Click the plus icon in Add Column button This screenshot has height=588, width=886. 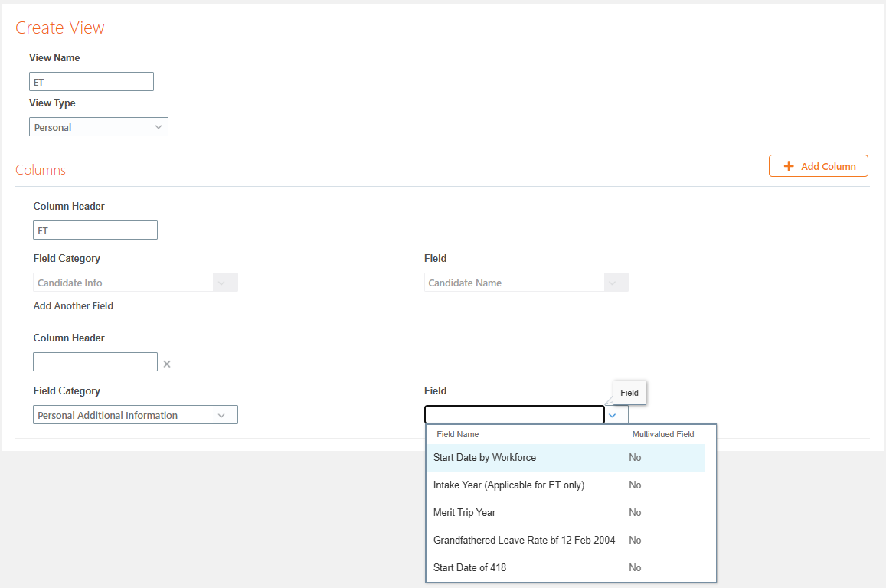(788, 166)
